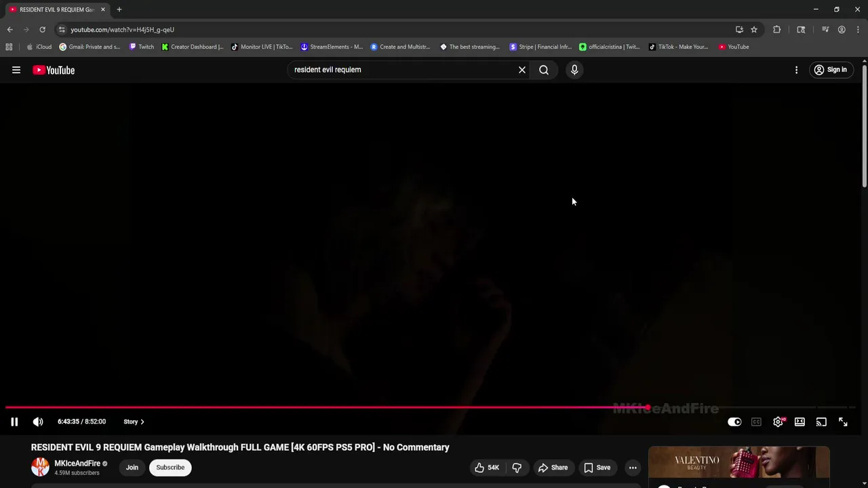868x488 pixels.
Task: Bookmark this page with the star
Action: (x=753, y=30)
